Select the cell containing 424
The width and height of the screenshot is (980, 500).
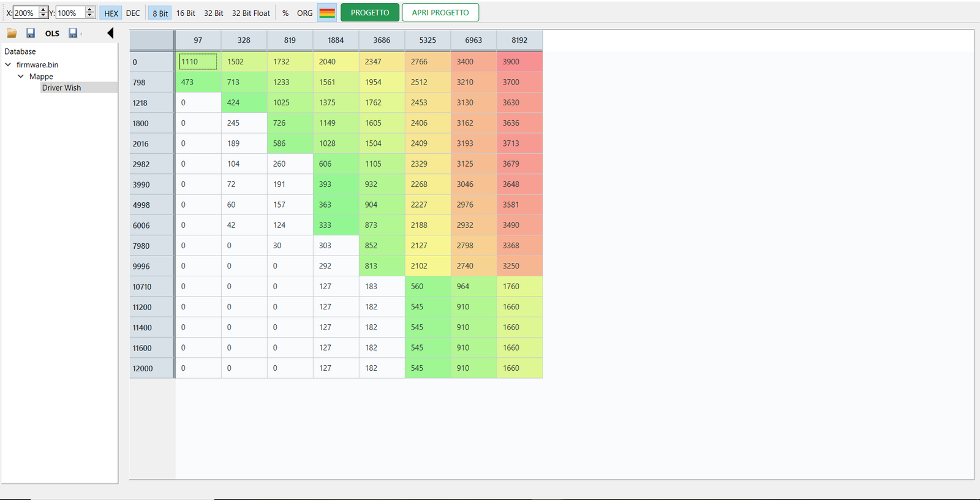244,102
